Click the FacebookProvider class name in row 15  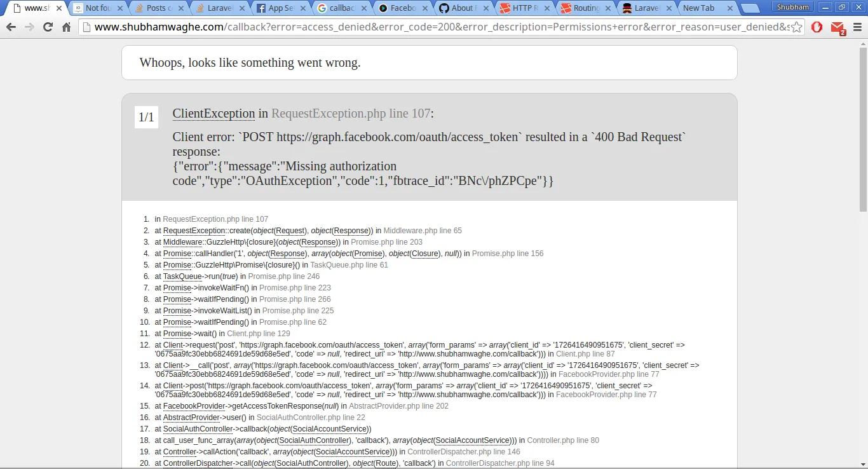point(194,406)
